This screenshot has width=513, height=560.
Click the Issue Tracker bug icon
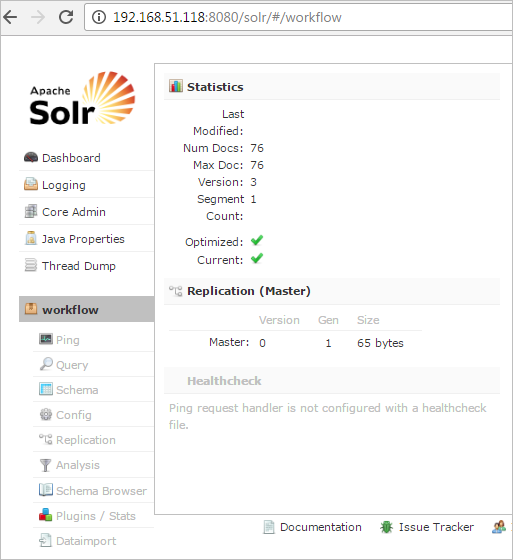386,527
